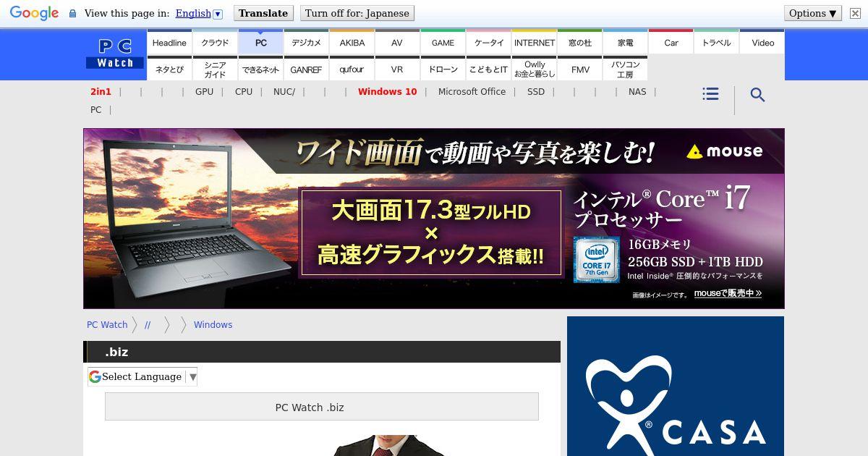Open the AV tab
This screenshot has width=868, height=456.
397,42
